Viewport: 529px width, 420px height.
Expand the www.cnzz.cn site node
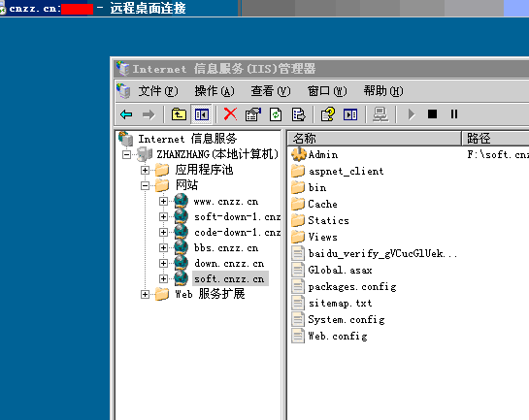pos(164,201)
